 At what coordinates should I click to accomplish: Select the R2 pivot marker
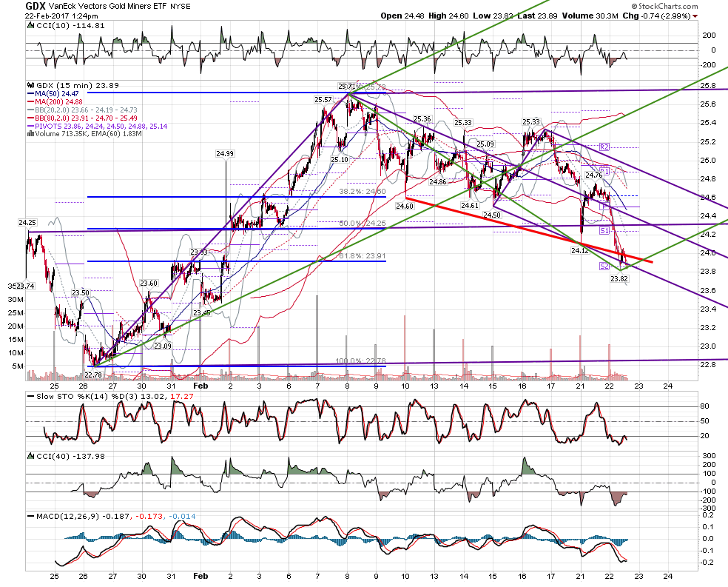pos(604,147)
